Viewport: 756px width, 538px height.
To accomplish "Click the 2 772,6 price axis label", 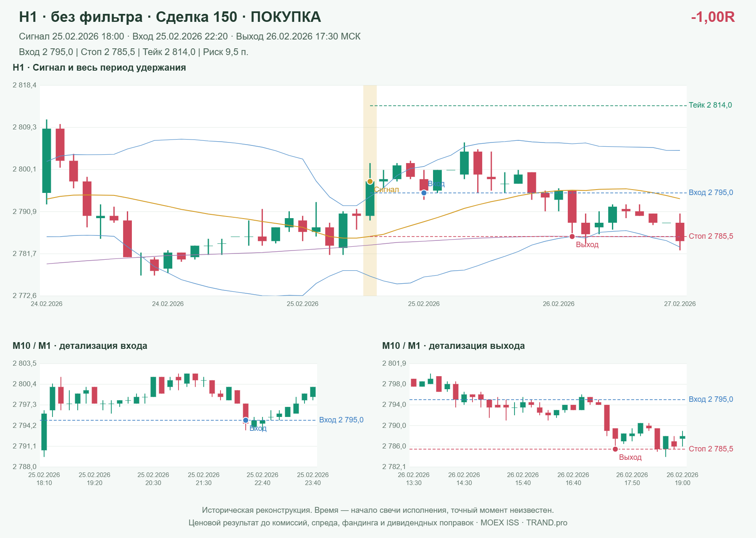I will [x=24, y=295].
